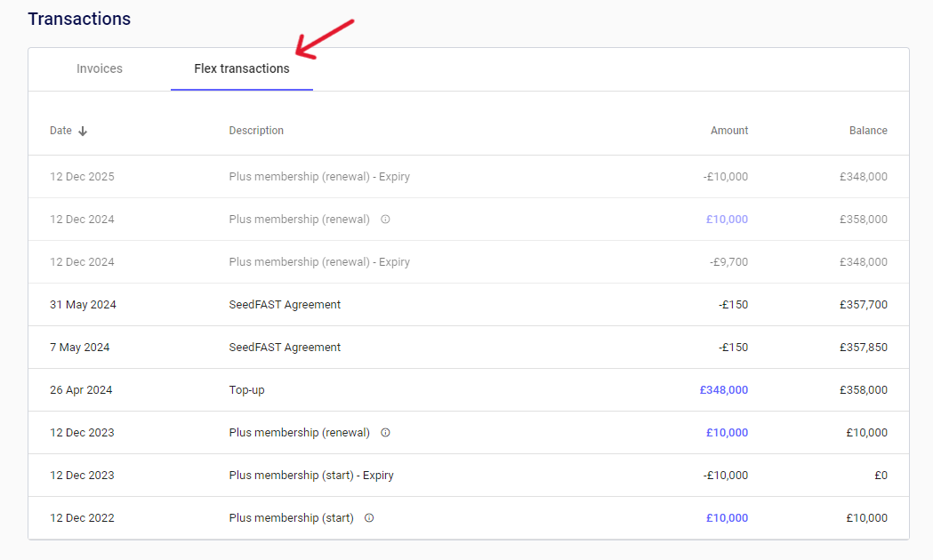
Task: Click the £10,000 amount dated 12 Dec 2022
Action: pyautogui.click(x=727, y=518)
